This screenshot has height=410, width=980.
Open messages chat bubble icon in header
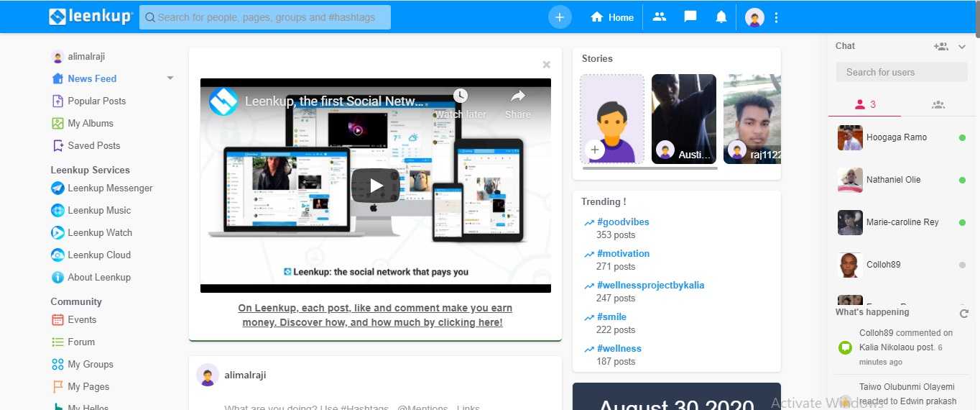[690, 17]
